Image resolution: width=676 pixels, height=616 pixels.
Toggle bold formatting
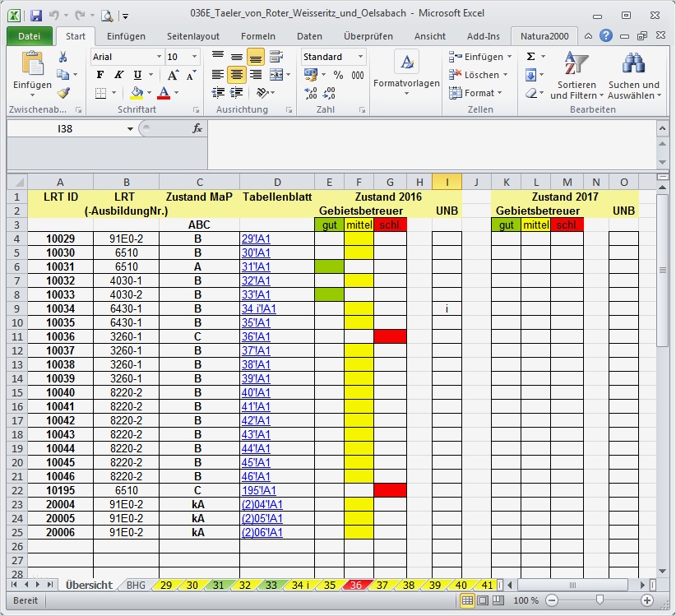[100, 75]
